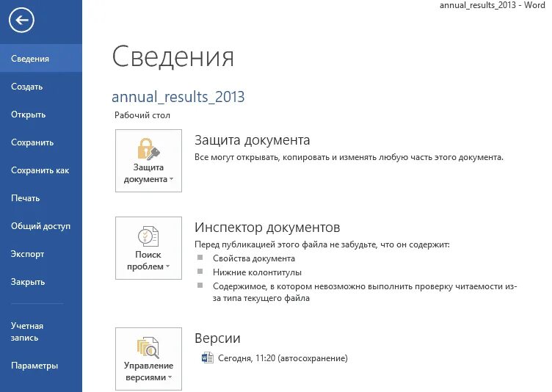
Task: Click the window title annual_results_2013 - Word
Action: pyautogui.click(x=492, y=5)
